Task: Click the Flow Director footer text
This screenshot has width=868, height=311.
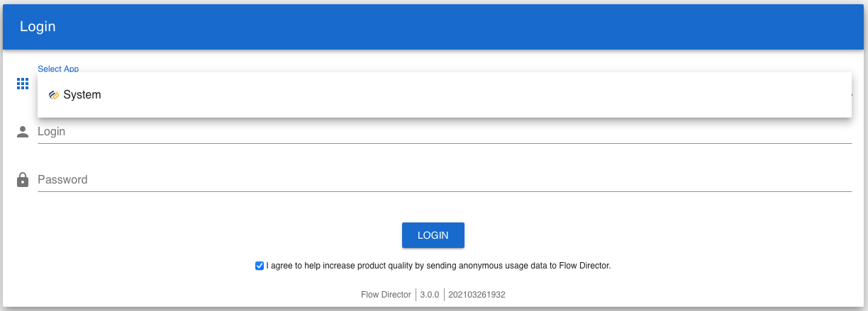Action: point(386,295)
